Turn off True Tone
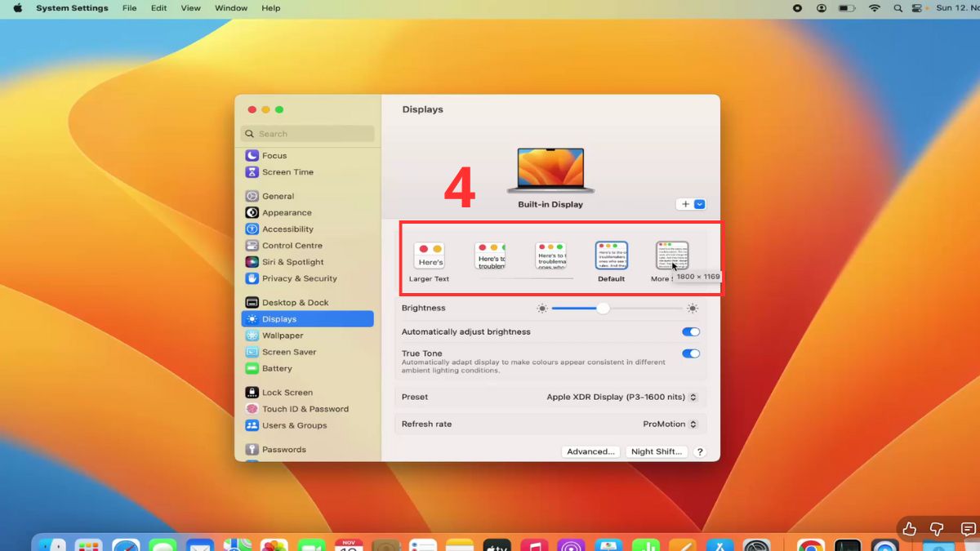The image size is (980, 551). coord(691,353)
